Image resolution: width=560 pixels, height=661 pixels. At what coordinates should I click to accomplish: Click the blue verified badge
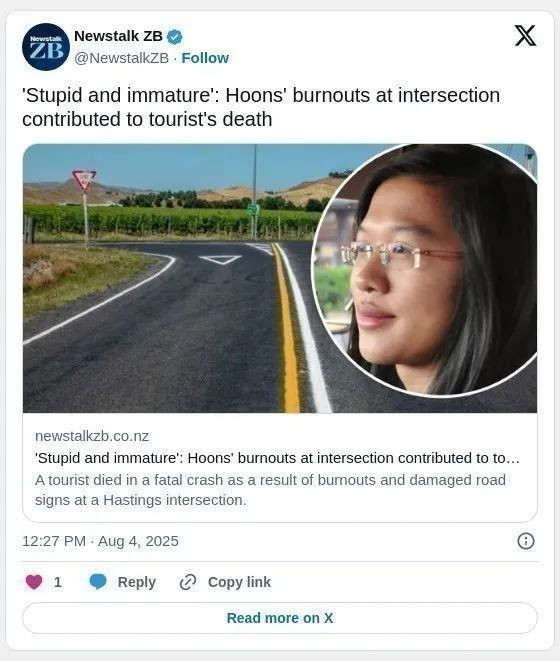tap(175, 37)
